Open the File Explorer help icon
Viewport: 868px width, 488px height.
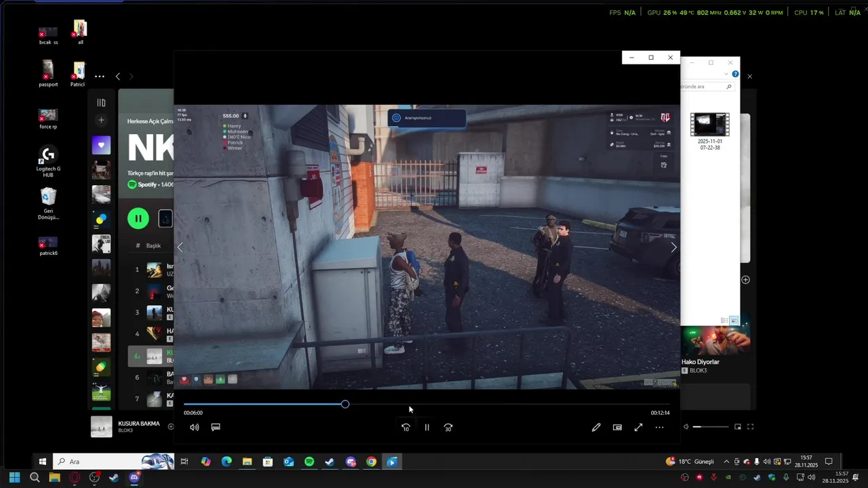coord(735,74)
